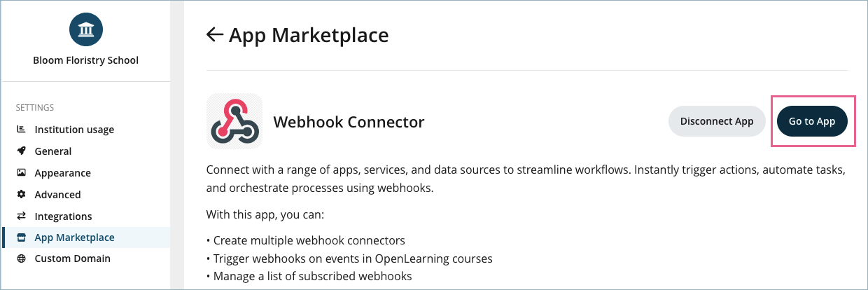
Task: Select the Custom Domain text label
Action: coord(73,258)
